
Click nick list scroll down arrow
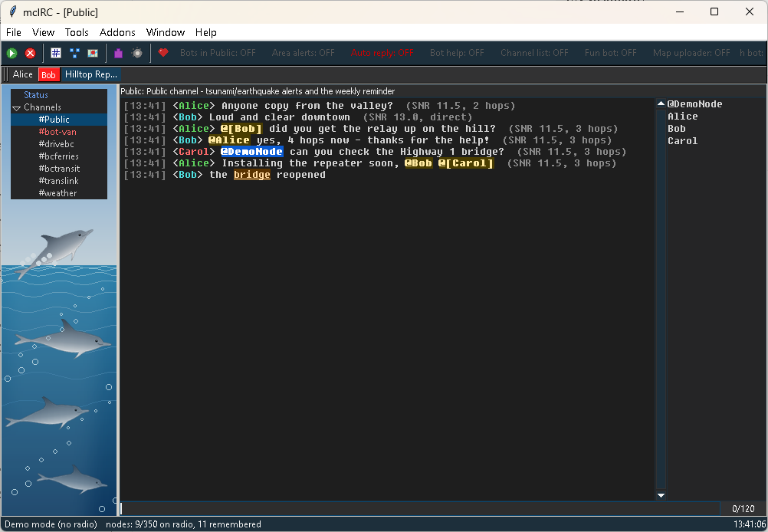(x=661, y=495)
